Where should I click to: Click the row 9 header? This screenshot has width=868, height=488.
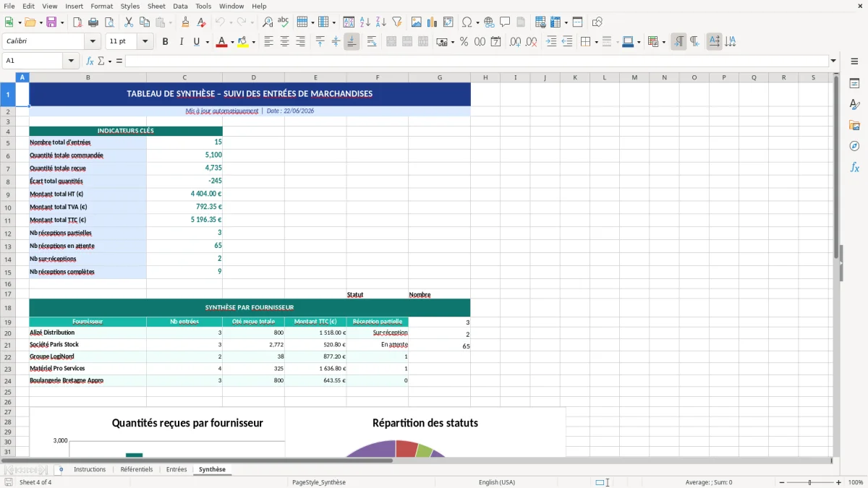(x=8, y=194)
